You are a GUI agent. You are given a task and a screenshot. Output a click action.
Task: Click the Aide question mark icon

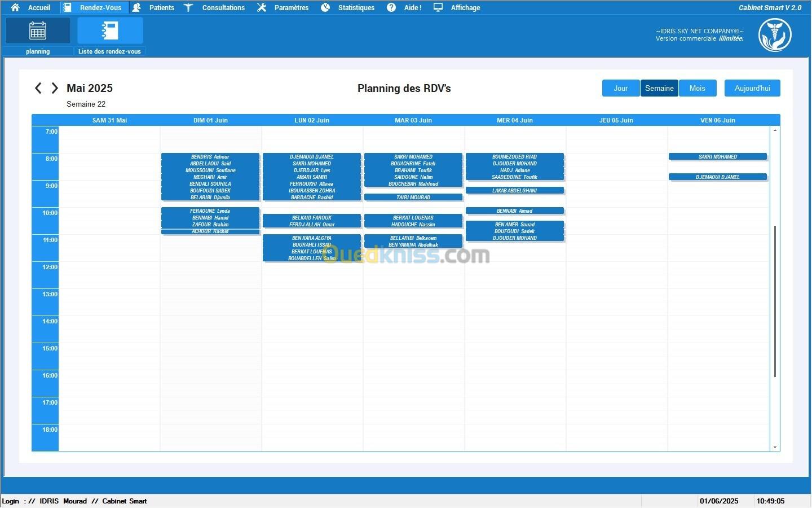click(x=391, y=7)
